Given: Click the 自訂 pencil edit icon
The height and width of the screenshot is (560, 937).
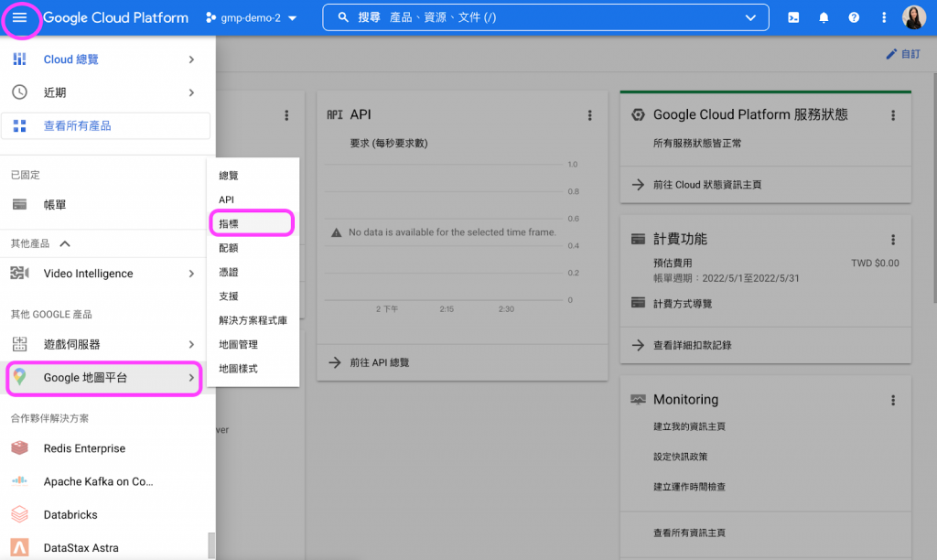Looking at the screenshot, I should click(891, 54).
